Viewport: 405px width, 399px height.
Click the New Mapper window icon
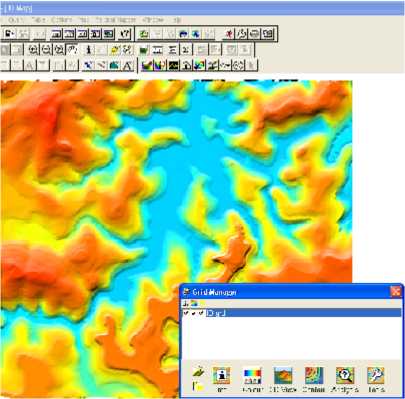(x=69, y=34)
